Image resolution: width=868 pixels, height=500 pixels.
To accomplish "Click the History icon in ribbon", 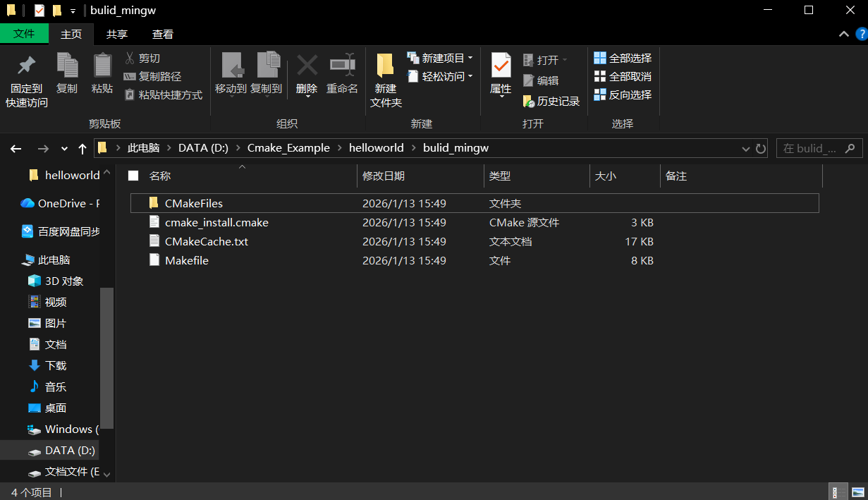I will pos(530,102).
